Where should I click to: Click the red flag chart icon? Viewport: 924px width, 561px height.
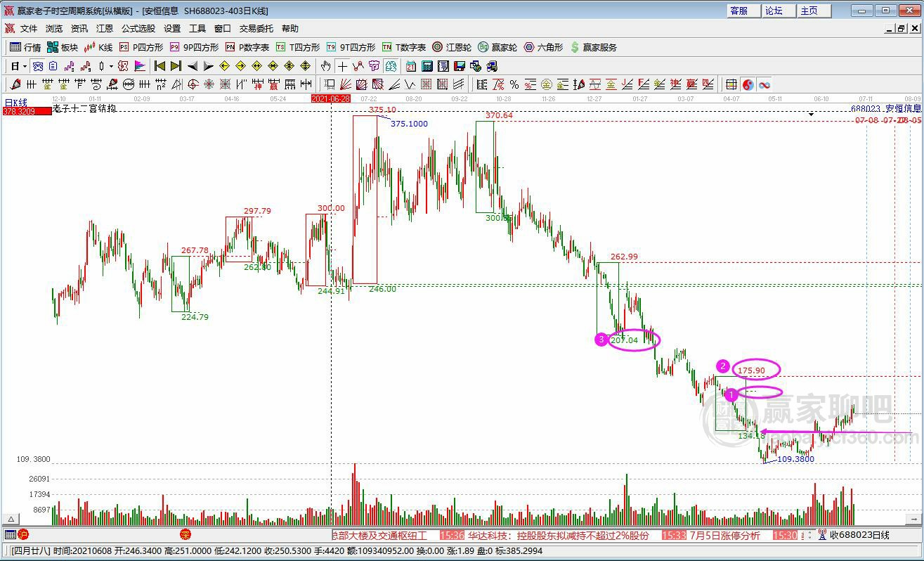(140, 66)
